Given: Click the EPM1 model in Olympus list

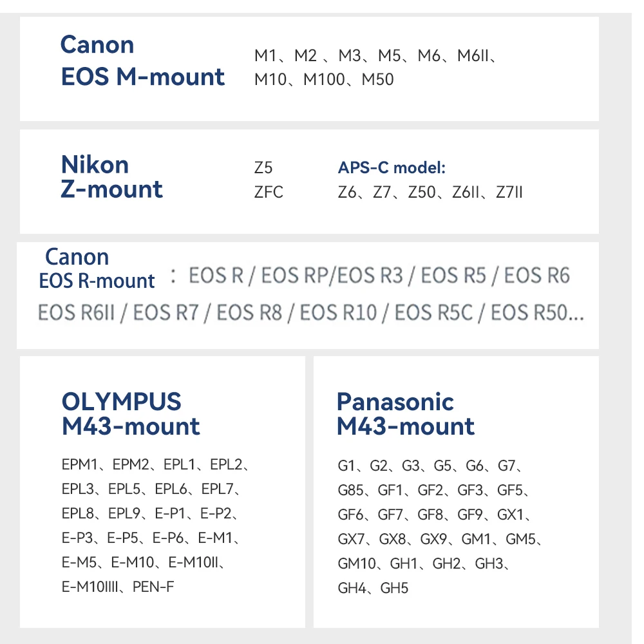Looking at the screenshot, I should (82, 464).
